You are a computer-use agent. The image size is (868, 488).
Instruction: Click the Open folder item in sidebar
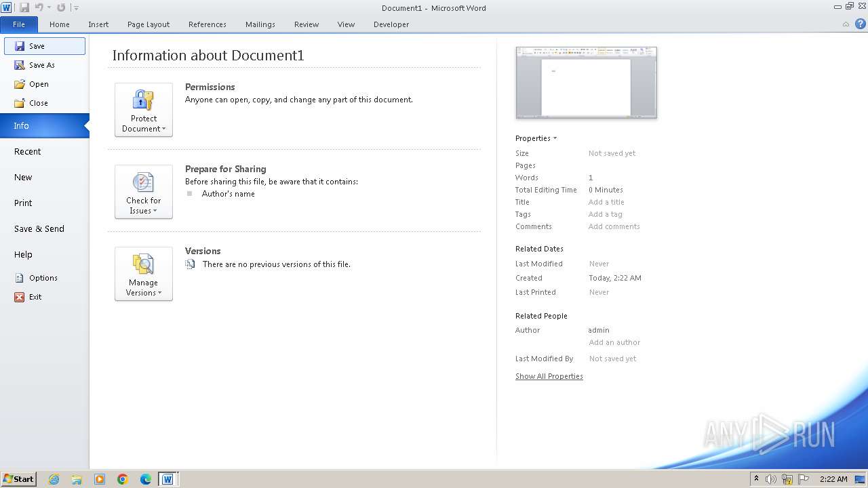click(45, 84)
